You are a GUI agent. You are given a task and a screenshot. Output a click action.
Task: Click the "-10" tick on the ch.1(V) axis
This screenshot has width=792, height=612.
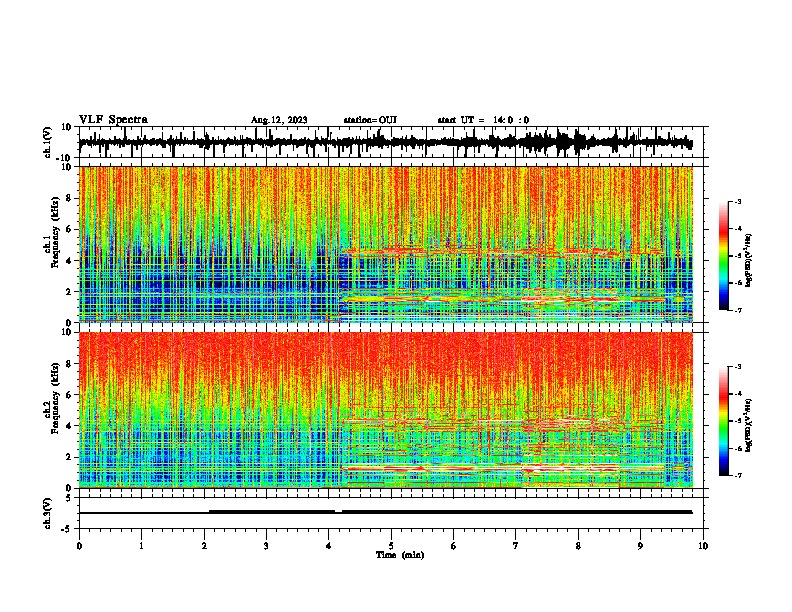pos(65,158)
